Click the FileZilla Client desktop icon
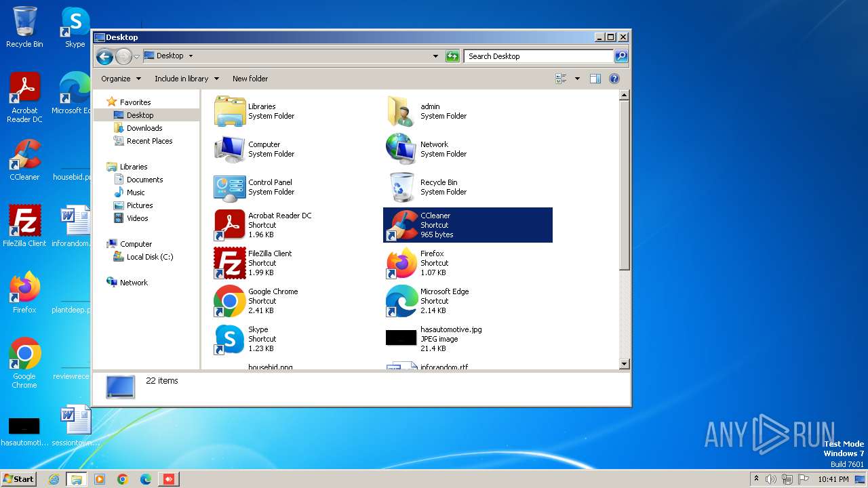Viewport: 868px width, 488px height. coord(24,226)
